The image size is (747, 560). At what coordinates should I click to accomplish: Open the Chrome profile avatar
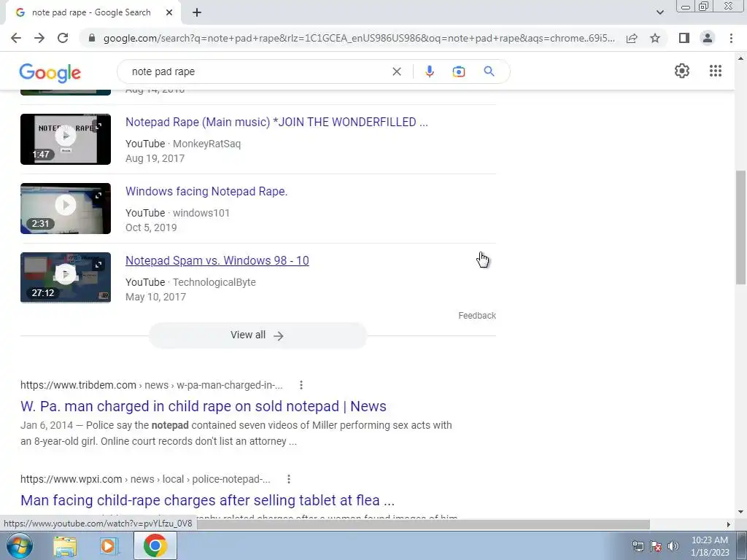[708, 38]
